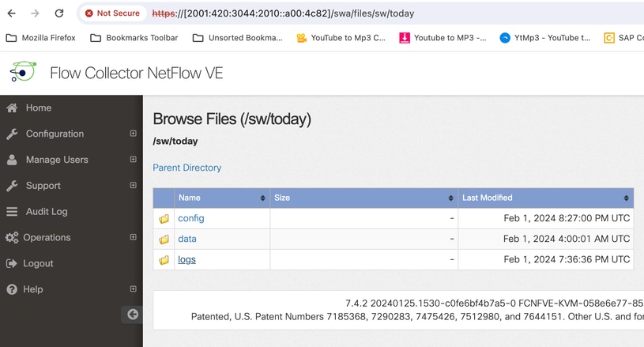Click the config folder icon
This screenshot has width=644, height=347.
[x=164, y=219]
